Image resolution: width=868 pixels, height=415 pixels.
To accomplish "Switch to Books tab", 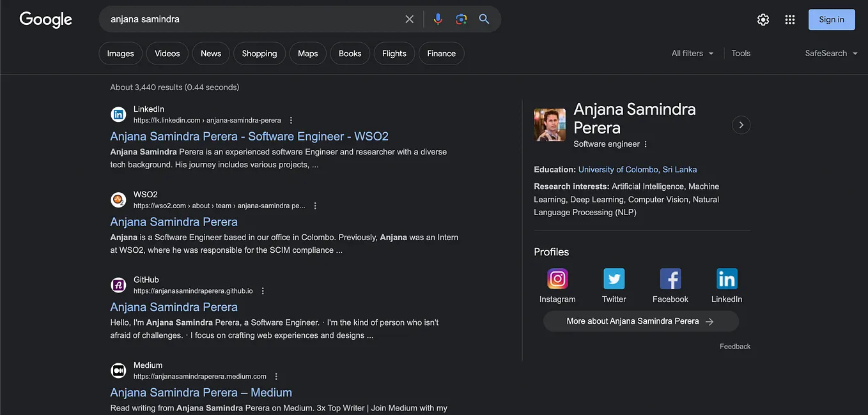I will tap(350, 54).
